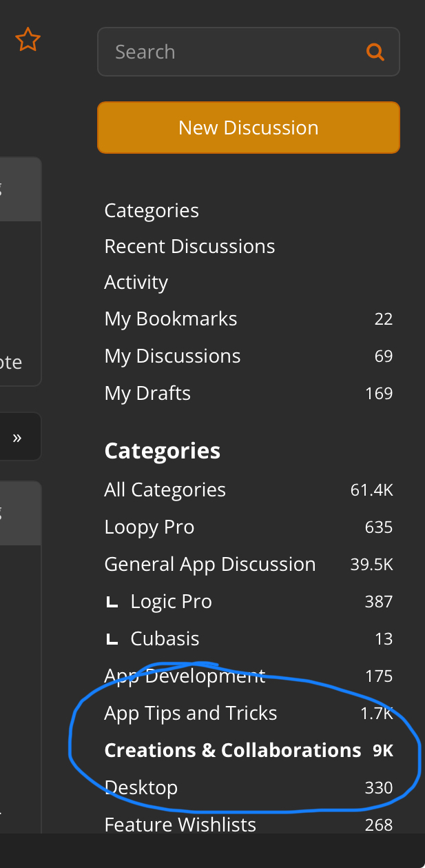
Task: Click inside the Search field
Action: pyautogui.click(x=234, y=52)
